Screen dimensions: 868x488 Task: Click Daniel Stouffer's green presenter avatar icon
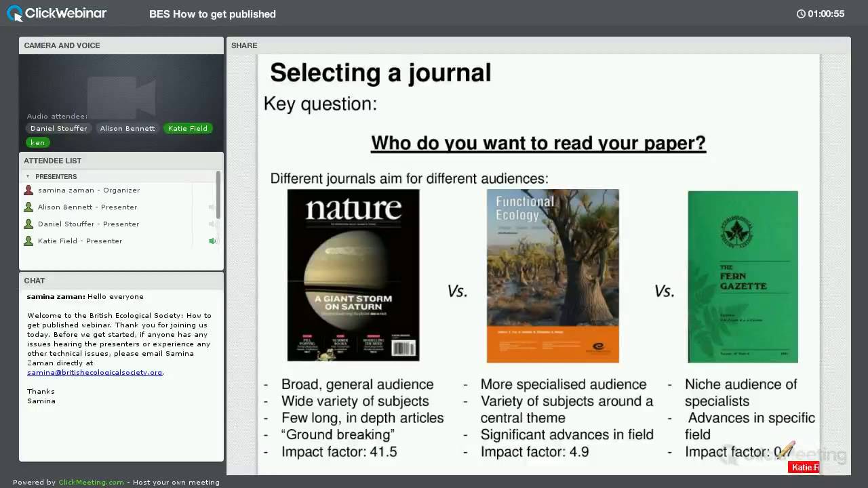[x=28, y=224]
